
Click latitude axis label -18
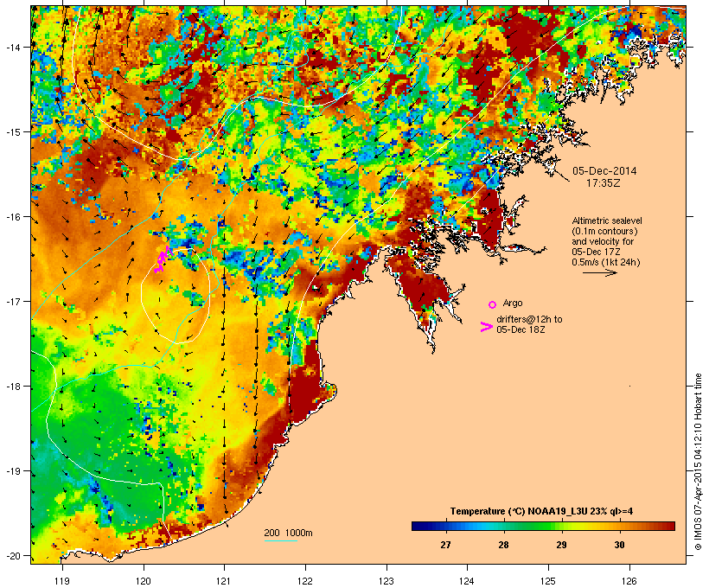click(x=12, y=387)
